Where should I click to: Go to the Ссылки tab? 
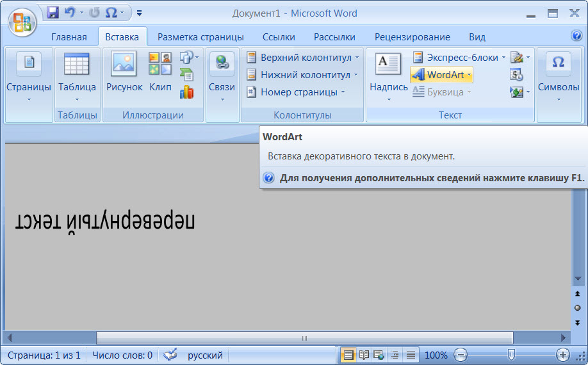point(279,37)
